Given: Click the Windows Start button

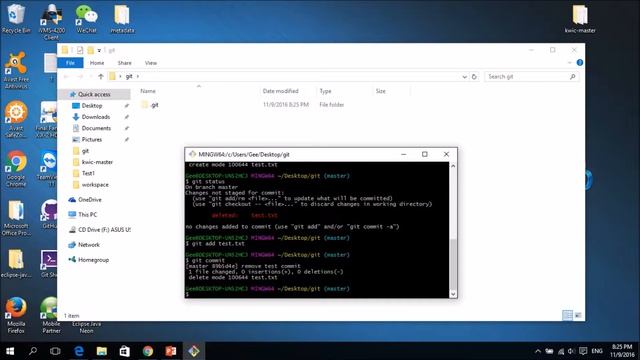Looking at the screenshot, I should pyautogui.click(x=10, y=351).
